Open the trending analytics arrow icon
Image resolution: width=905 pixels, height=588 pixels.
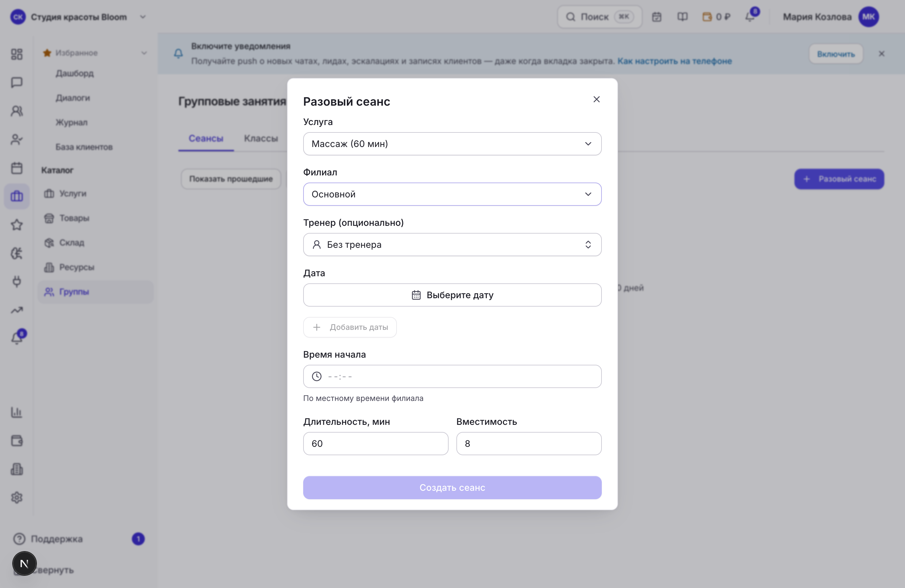[17, 310]
